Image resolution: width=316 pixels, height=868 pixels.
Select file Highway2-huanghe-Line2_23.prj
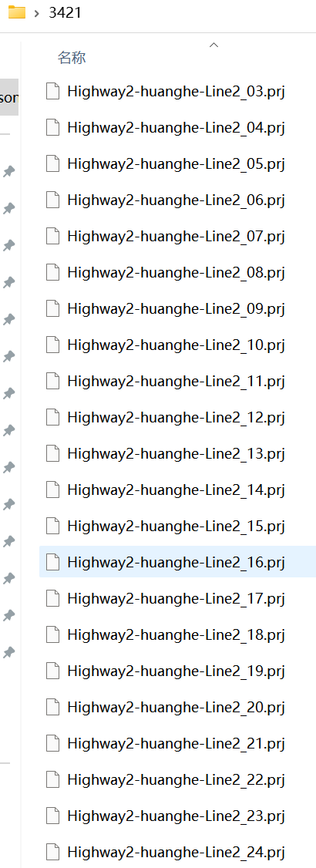pos(177,816)
